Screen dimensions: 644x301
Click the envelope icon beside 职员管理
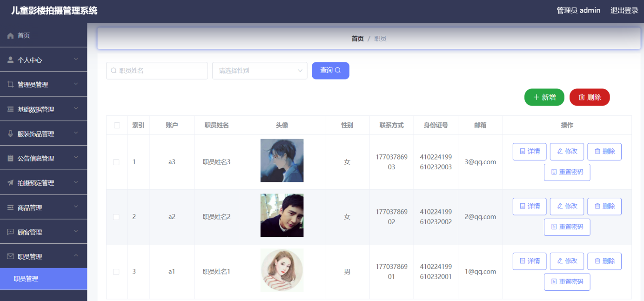click(10, 256)
